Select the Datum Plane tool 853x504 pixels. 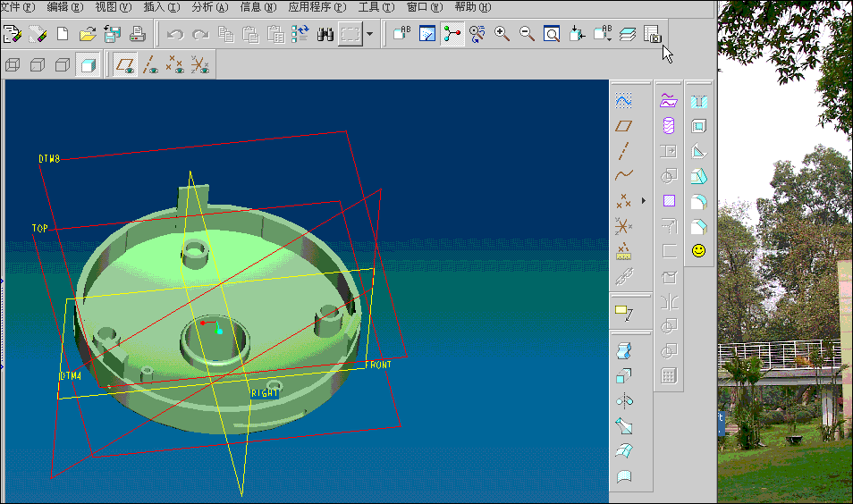(623, 126)
